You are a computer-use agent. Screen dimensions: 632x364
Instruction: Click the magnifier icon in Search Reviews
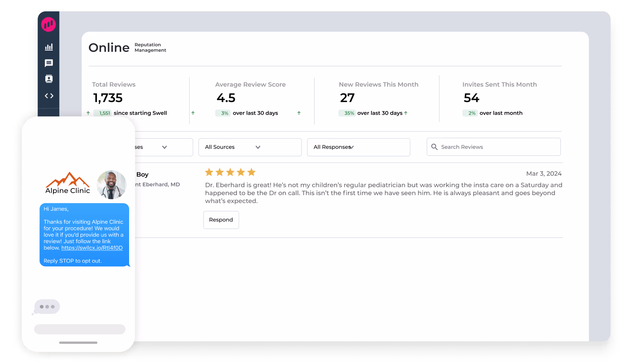point(434,147)
